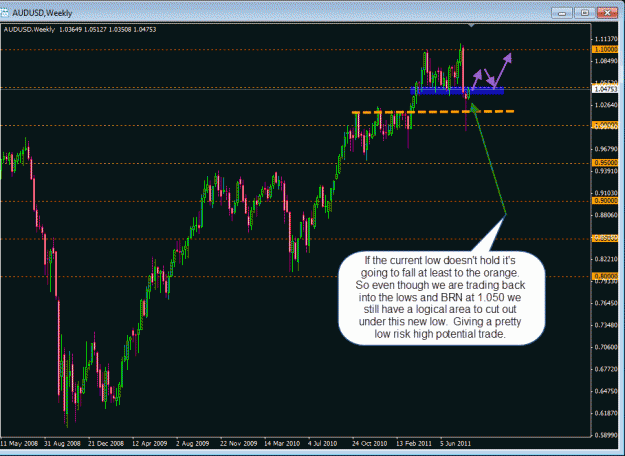
Task: Click the 0.88060 price on the axis
Action: click(x=606, y=215)
